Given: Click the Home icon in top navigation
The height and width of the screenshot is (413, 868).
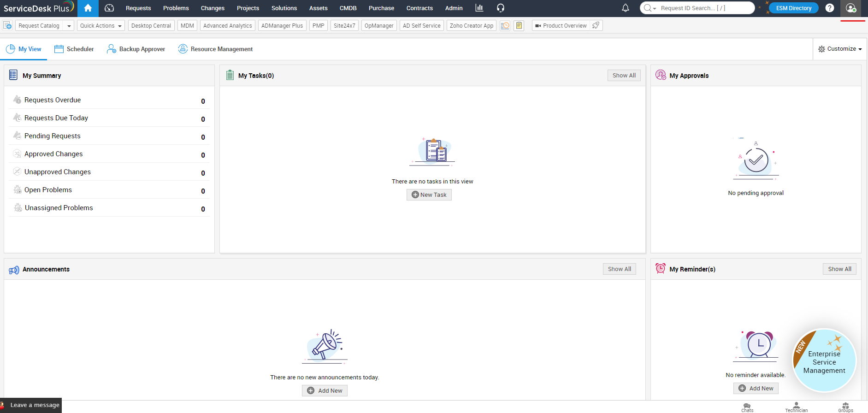Looking at the screenshot, I should pos(88,8).
